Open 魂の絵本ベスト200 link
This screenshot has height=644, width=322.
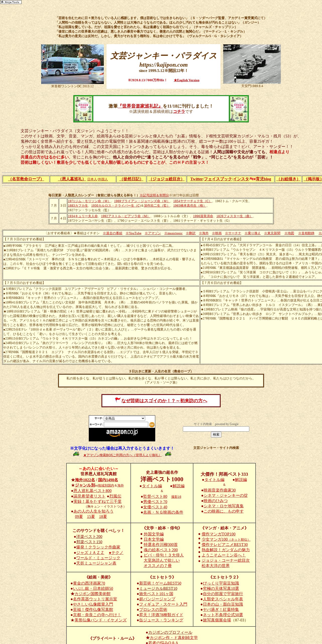pos(160,550)
